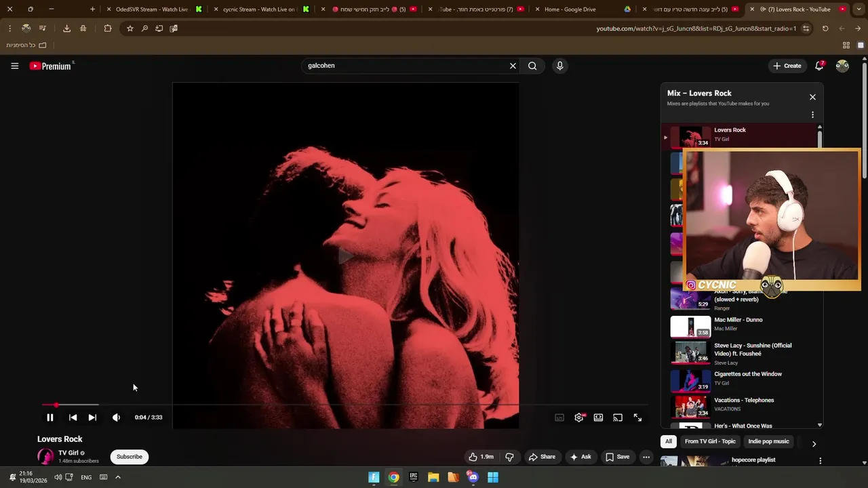Open YouTube notifications bell
Viewport: 868px width, 488px height.
tap(819, 66)
